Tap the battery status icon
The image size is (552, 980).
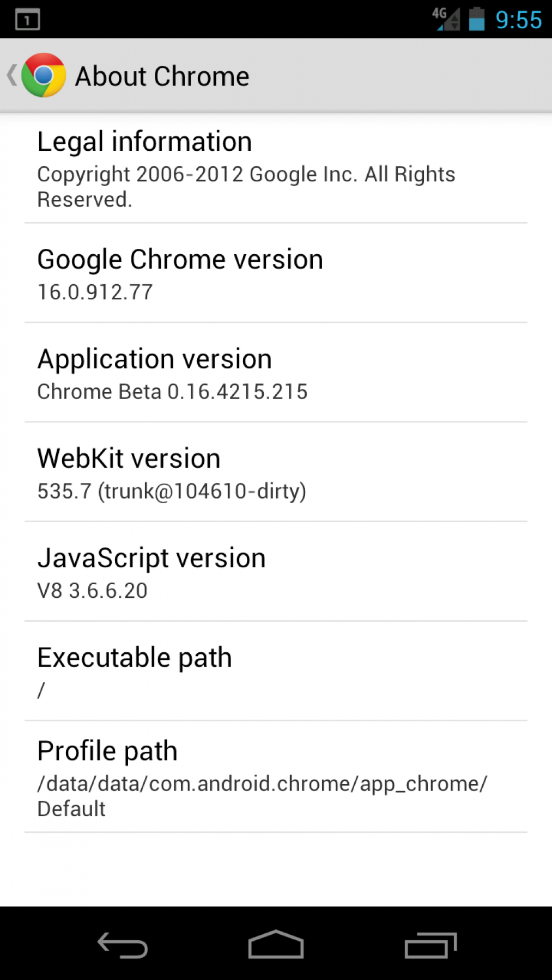tap(477, 19)
